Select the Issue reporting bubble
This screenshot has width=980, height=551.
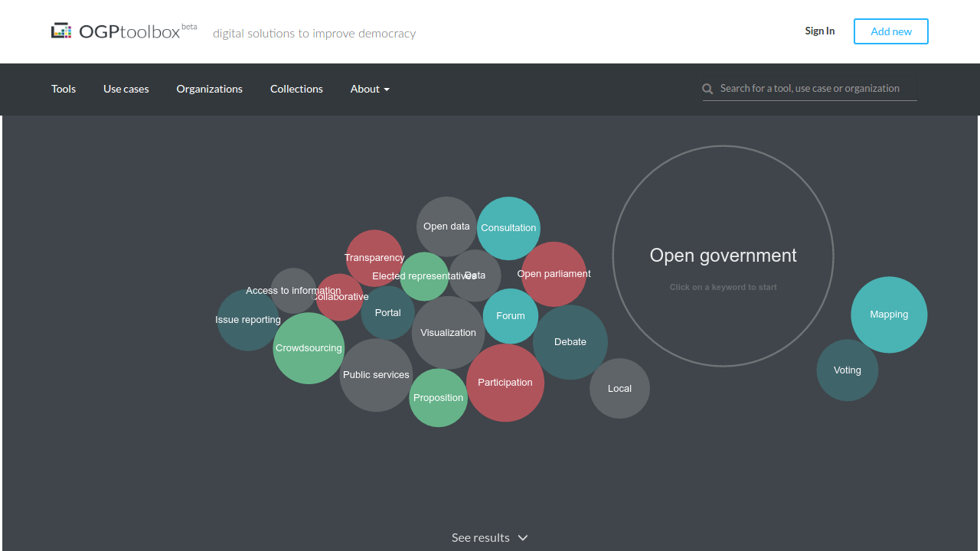point(248,320)
